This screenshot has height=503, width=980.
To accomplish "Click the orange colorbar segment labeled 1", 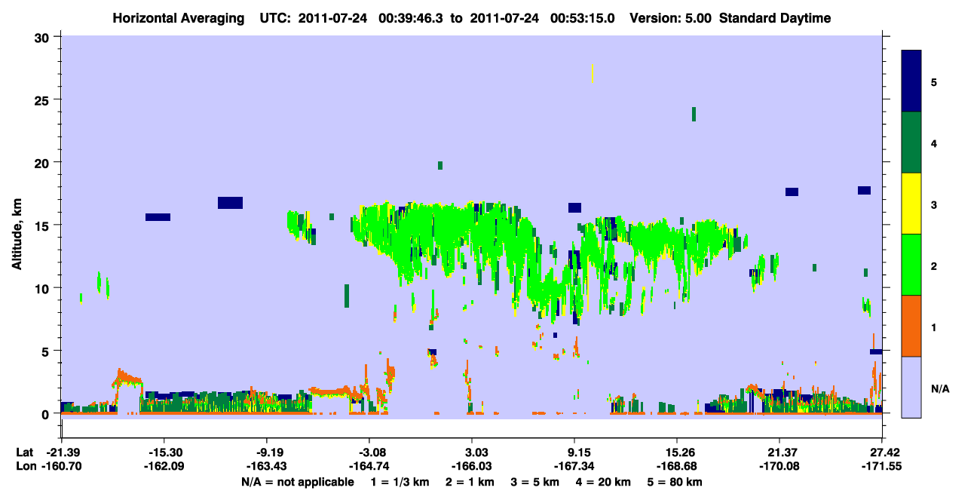I will click(x=911, y=326).
